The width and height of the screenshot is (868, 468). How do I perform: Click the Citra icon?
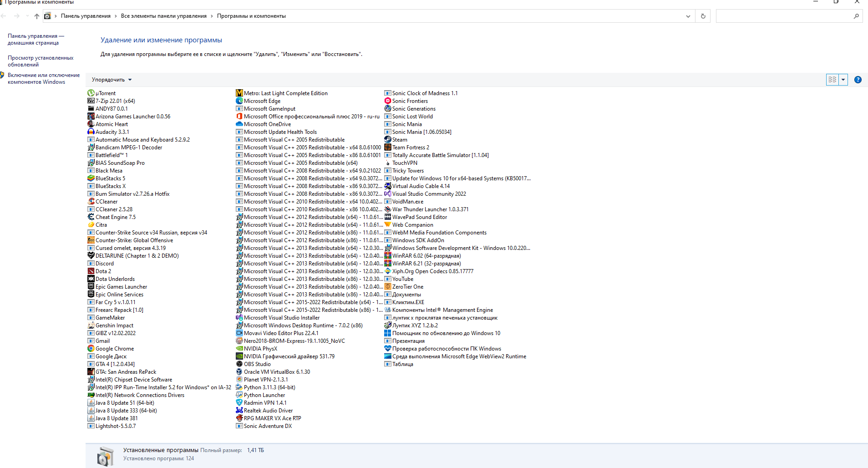point(91,224)
